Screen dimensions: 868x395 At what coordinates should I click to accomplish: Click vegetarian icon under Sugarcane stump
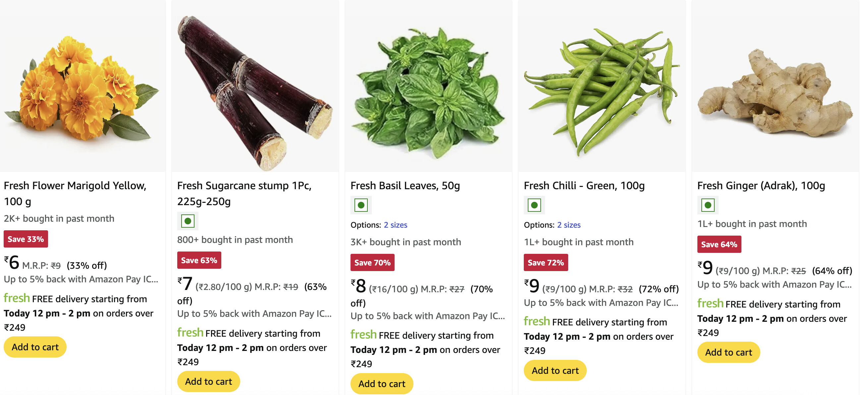[x=188, y=221]
